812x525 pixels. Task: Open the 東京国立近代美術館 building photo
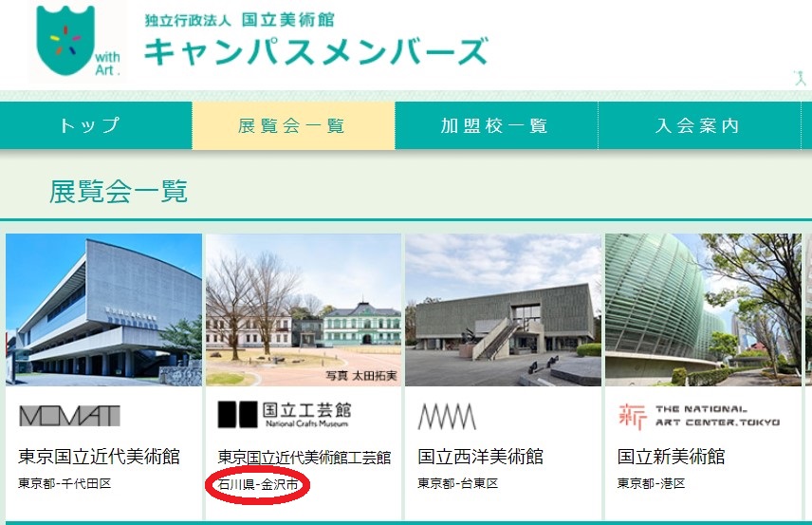pos(103,309)
